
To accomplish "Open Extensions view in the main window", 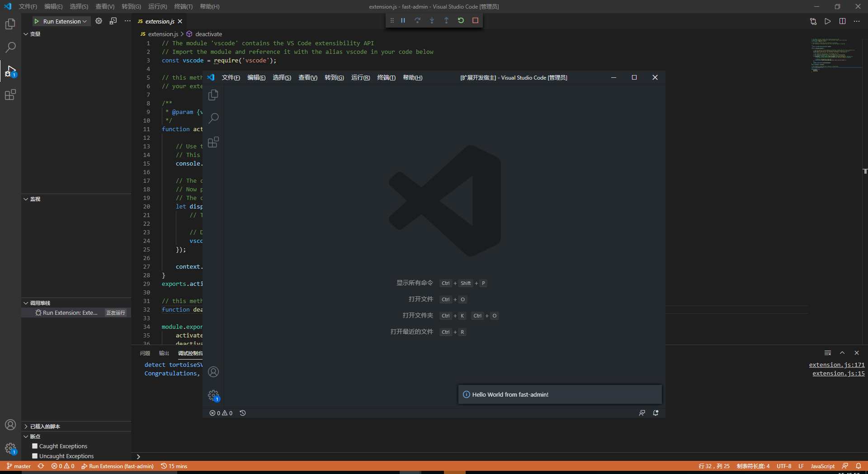I will tap(10, 95).
